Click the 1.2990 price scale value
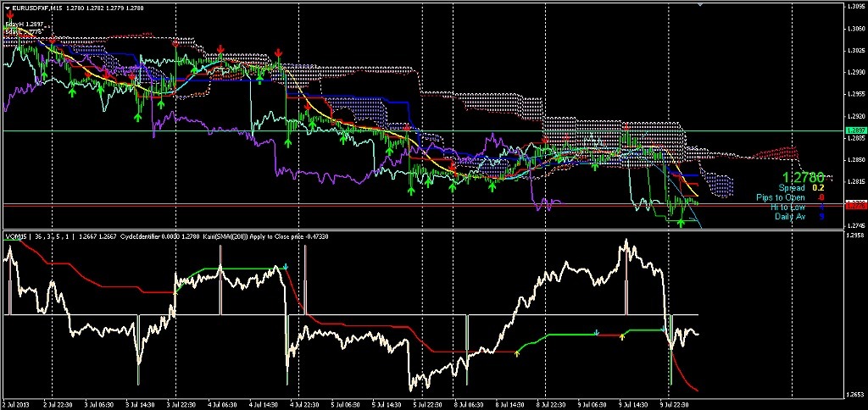 tap(856, 72)
